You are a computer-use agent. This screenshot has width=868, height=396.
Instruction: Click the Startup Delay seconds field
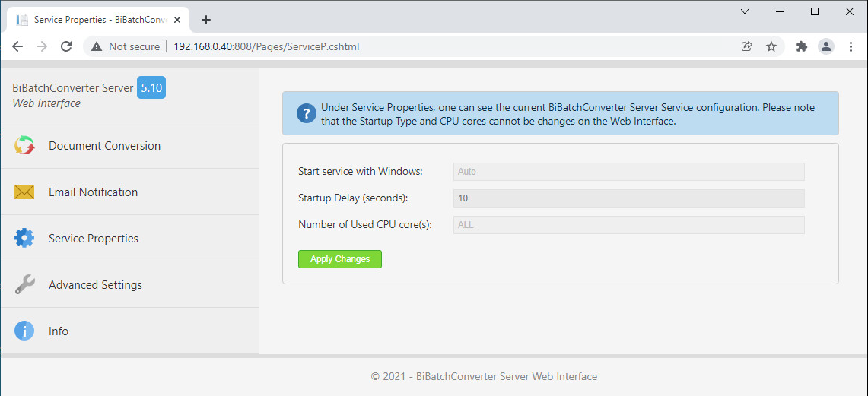[628, 198]
